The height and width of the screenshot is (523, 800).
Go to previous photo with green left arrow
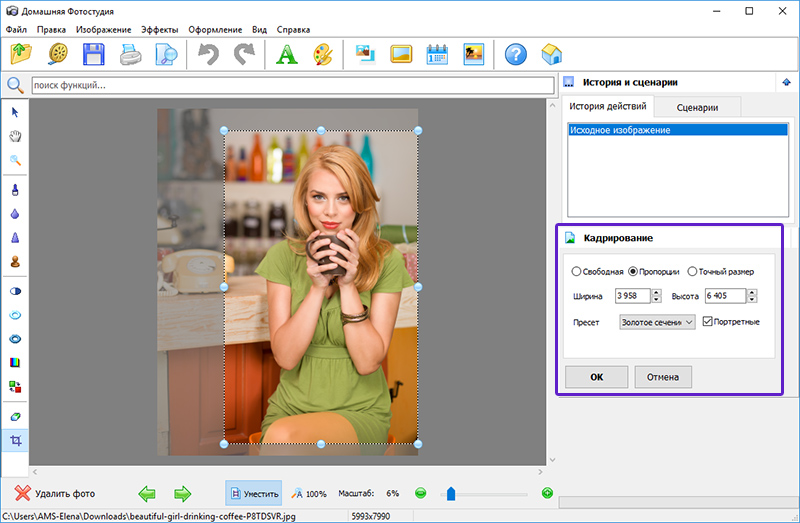[147, 493]
